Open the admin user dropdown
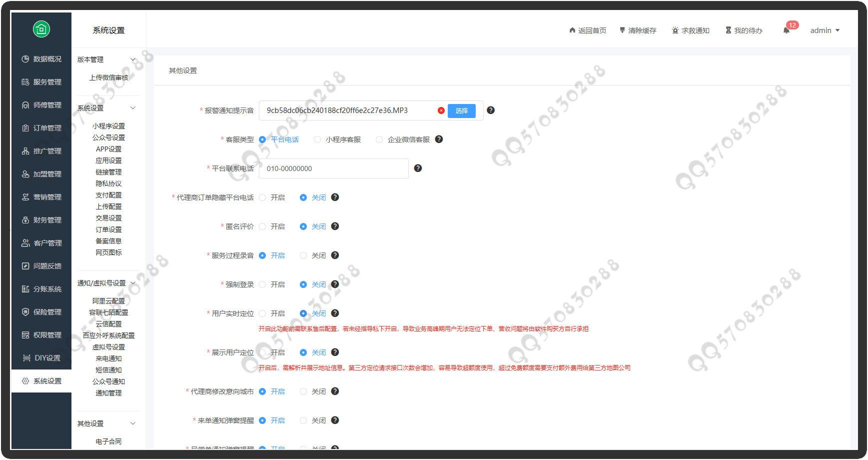 pyautogui.click(x=825, y=30)
